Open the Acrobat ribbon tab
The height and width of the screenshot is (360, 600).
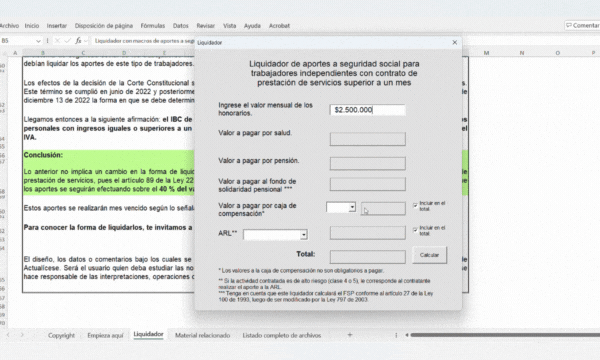pos(279,26)
